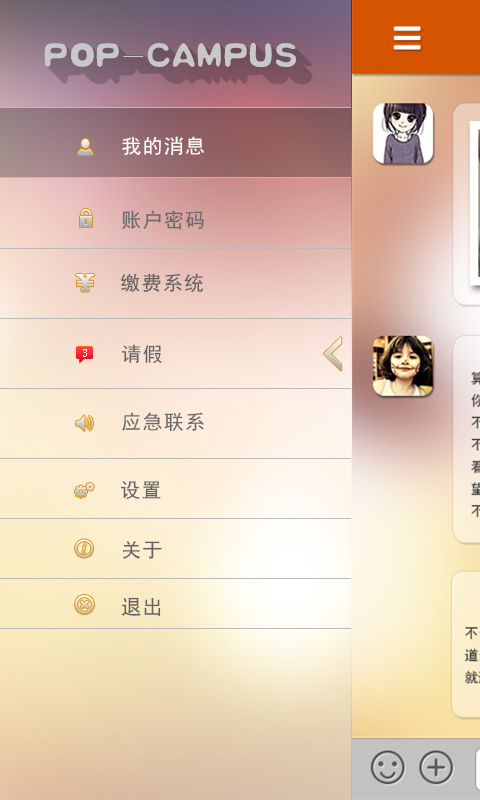Screen dimensions: 480x800
Task: Tap the cartoon girl avatar
Action: coord(403,134)
